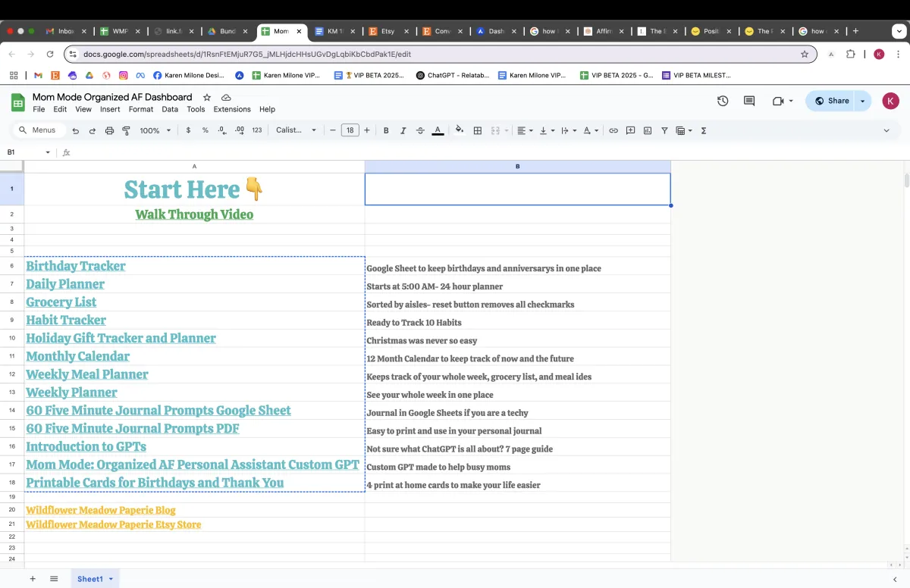The height and width of the screenshot is (588, 910).
Task: Open the comments panel icon
Action: pos(749,101)
